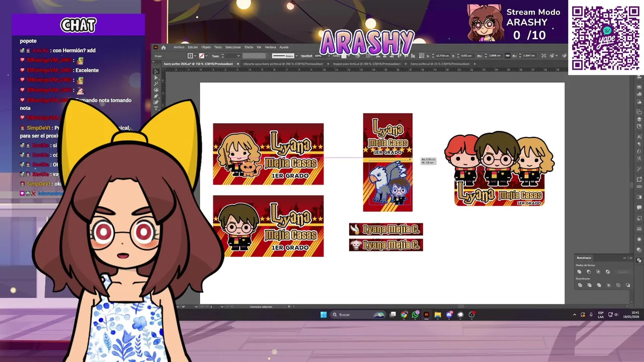644x362 pixels.
Task: Expand the opacity value dropdown
Action: (x=329, y=56)
